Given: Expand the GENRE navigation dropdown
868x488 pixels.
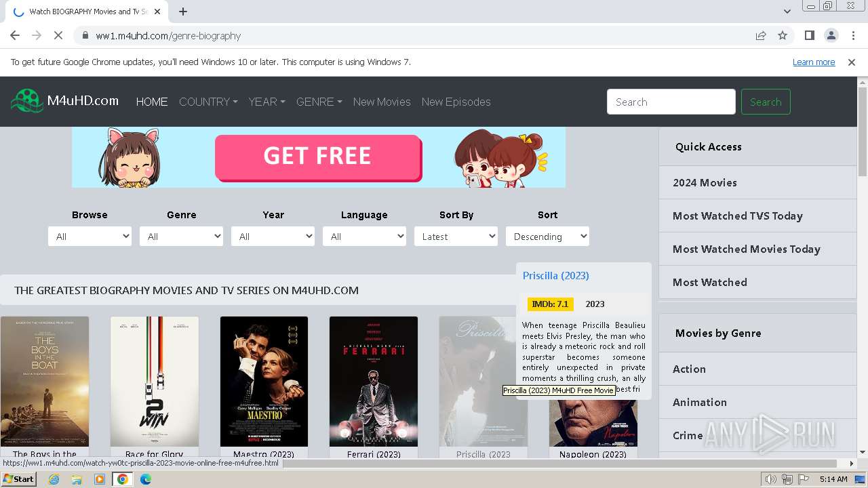Looking at the screenshot, I should tap(319, 102).
